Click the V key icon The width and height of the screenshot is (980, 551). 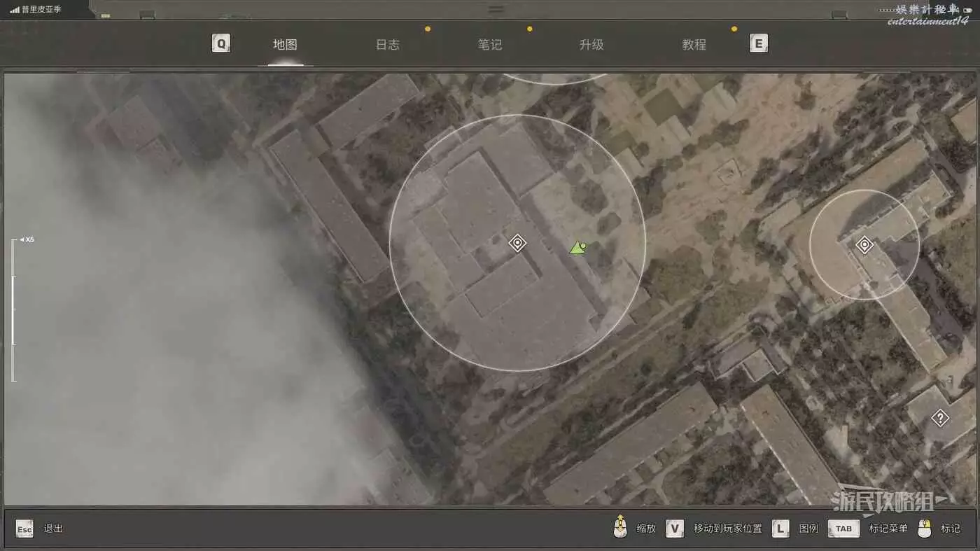674,529
